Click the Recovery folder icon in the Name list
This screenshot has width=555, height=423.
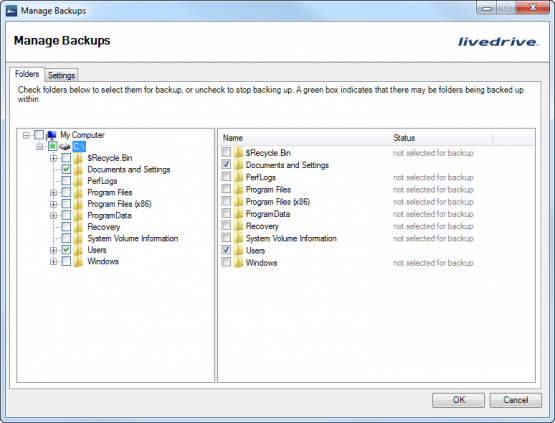(238, 226)
